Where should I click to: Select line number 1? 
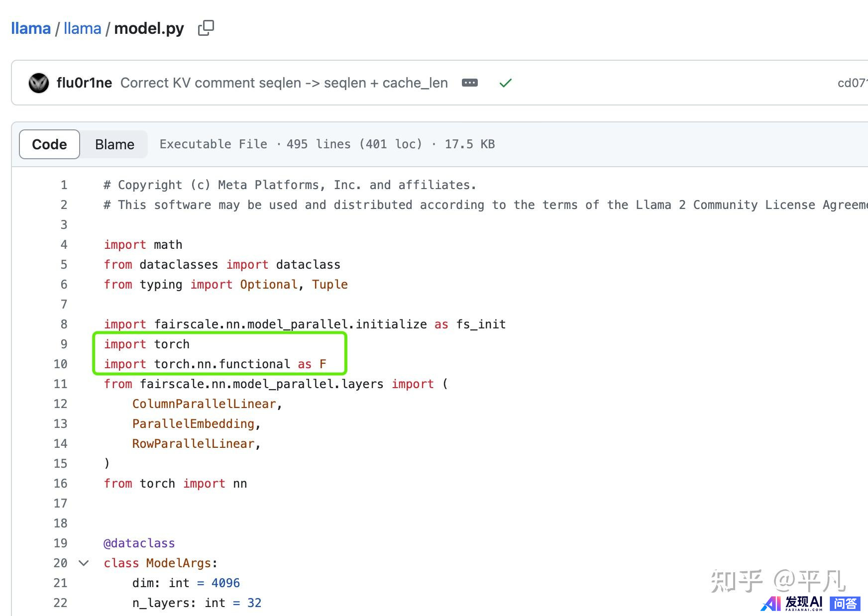tap(64, 185)
